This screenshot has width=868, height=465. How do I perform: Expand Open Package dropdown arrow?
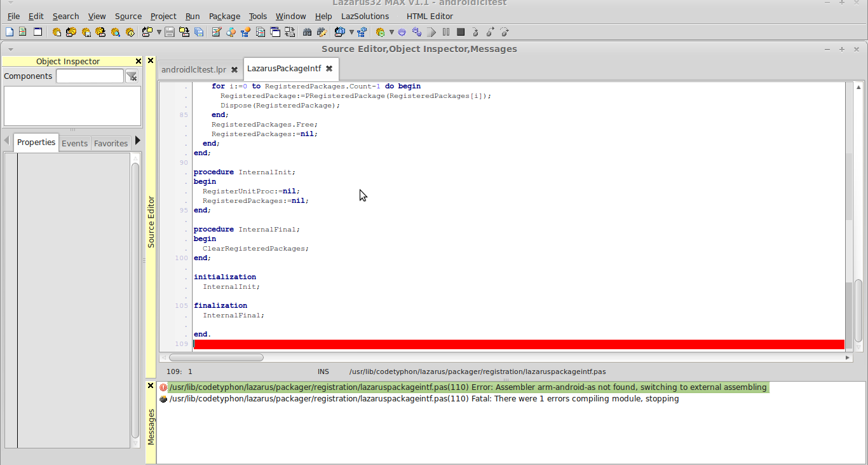(x=351, y=32)
